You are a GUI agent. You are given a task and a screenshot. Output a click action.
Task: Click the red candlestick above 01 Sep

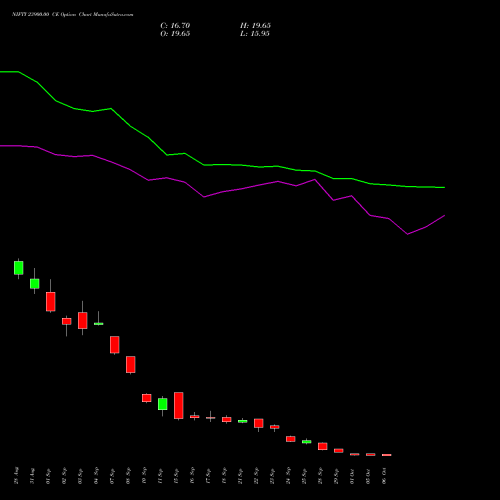coord(51,302)
